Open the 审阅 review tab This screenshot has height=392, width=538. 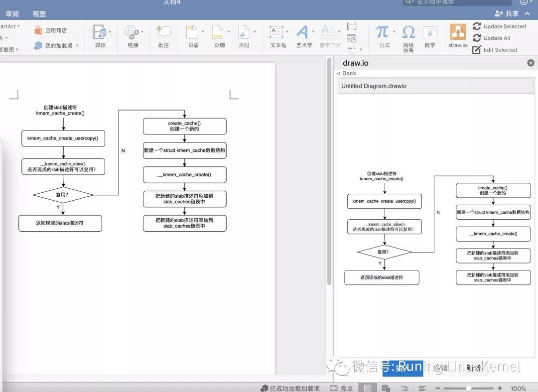[x=12, y=14]
